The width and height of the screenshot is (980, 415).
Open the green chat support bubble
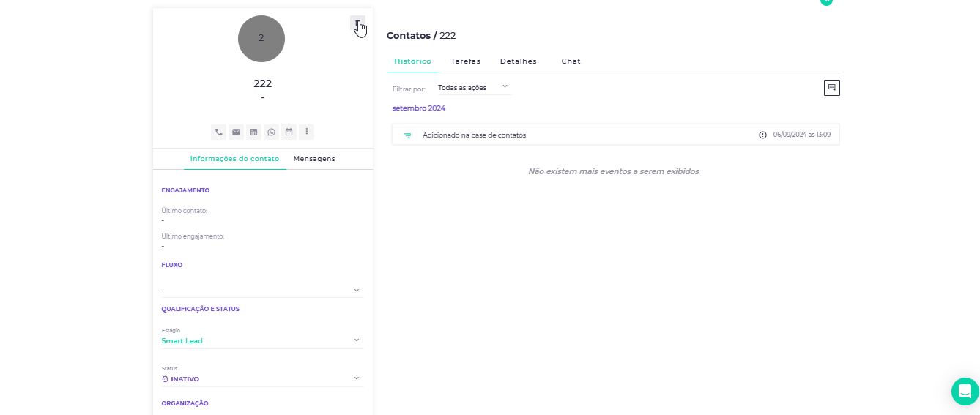tap(965, 391)
